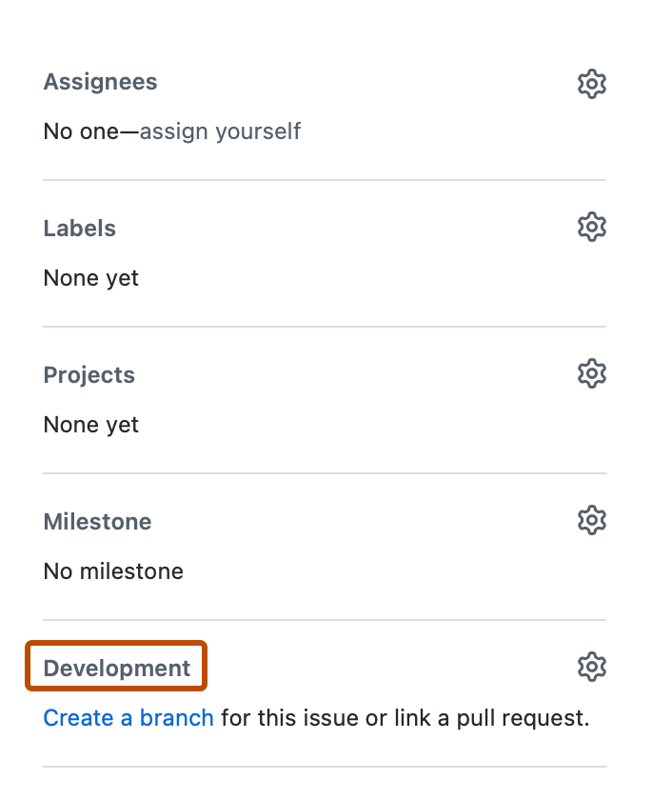Click None yet under Labels
The image size is (672, 800).
tap(90, 278)
